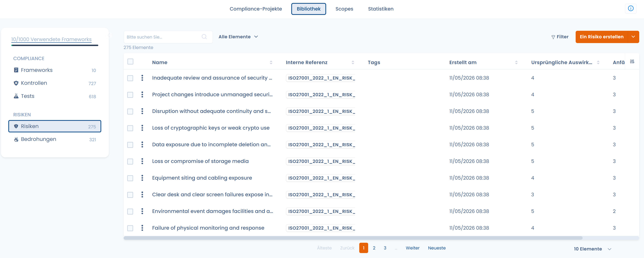
Task: Check the Inadequate review and assurance row
Action: point(130,78)
